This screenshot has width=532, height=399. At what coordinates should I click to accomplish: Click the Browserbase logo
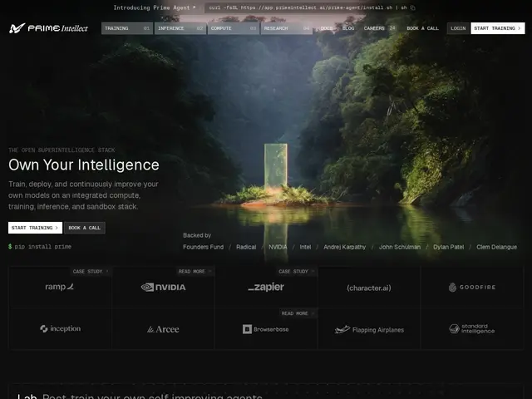coord(266,329)
